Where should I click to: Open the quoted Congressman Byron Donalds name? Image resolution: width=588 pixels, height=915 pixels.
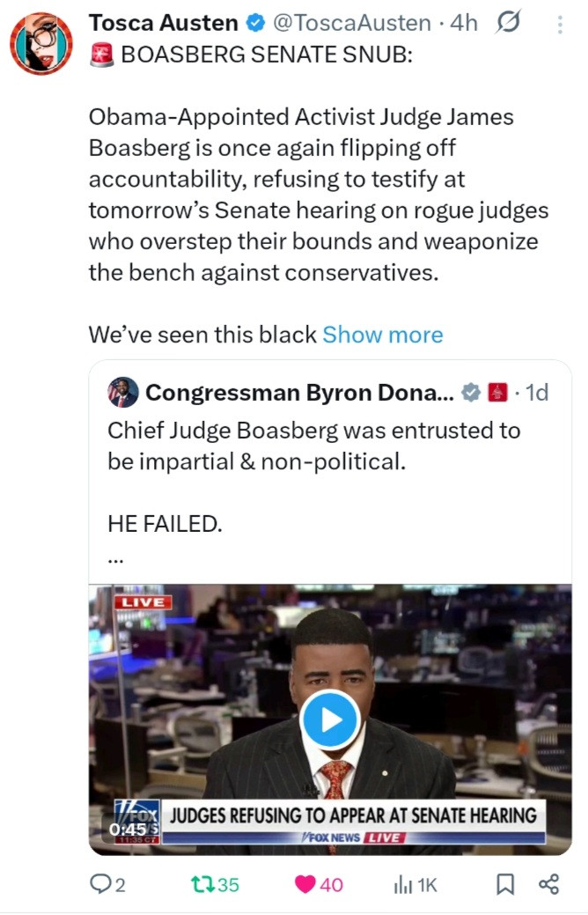[299, 393]
